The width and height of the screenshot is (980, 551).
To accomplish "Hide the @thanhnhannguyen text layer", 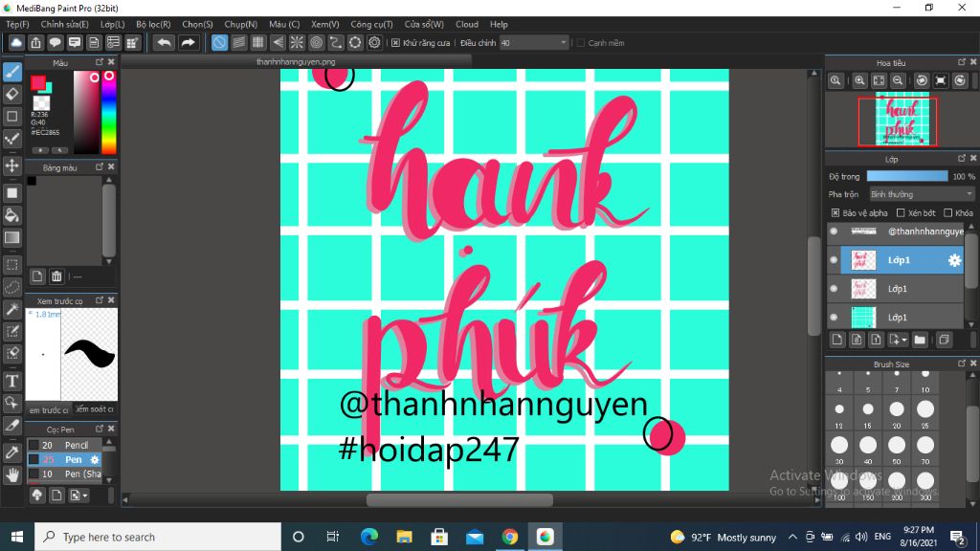I will 834,231.
